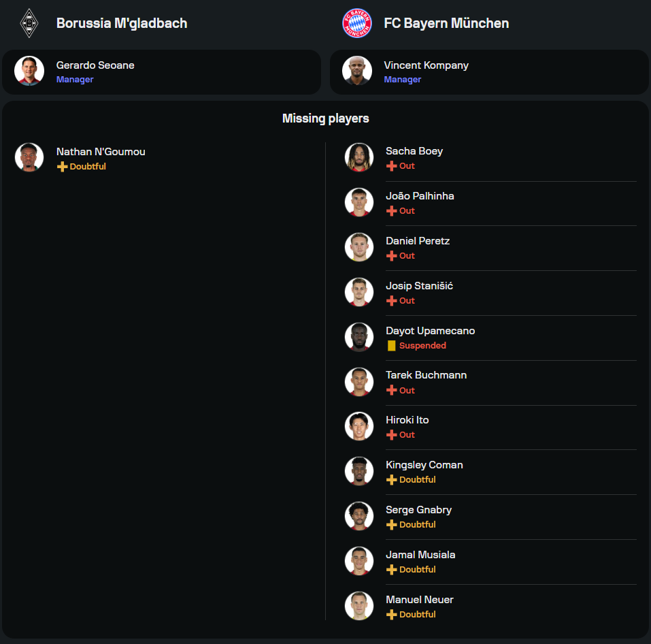Click orange doubtful cross under Manuel Neuer
The height and width of the screenshot is (644, 651).
[391, 615]
